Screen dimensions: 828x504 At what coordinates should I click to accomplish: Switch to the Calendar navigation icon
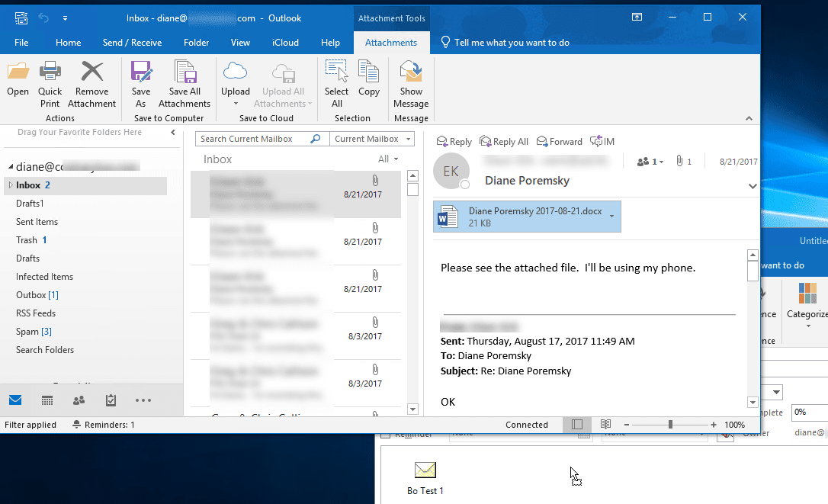(47, 400)
